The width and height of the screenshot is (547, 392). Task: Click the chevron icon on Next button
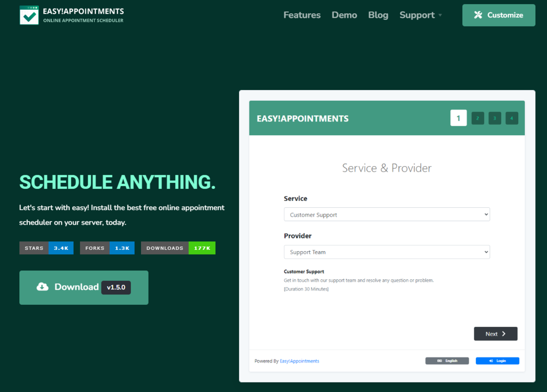[x=504, y=334]
